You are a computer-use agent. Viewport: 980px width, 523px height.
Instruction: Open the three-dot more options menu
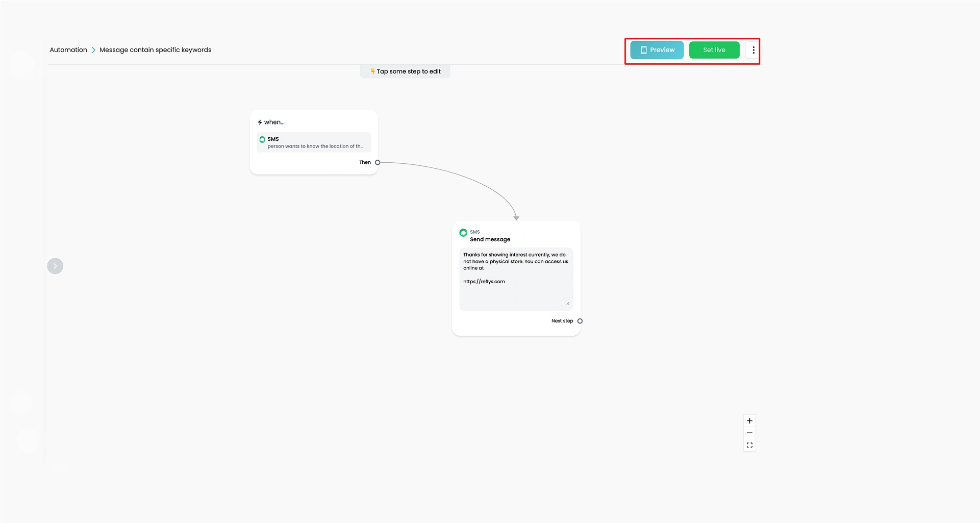pyautogui.click(x=753, y=50)
